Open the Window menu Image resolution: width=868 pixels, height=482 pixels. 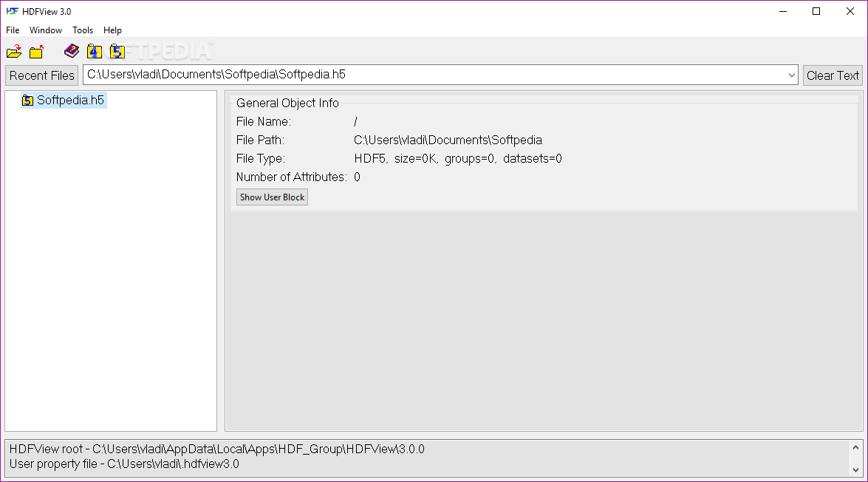click(x=45, y=30)
